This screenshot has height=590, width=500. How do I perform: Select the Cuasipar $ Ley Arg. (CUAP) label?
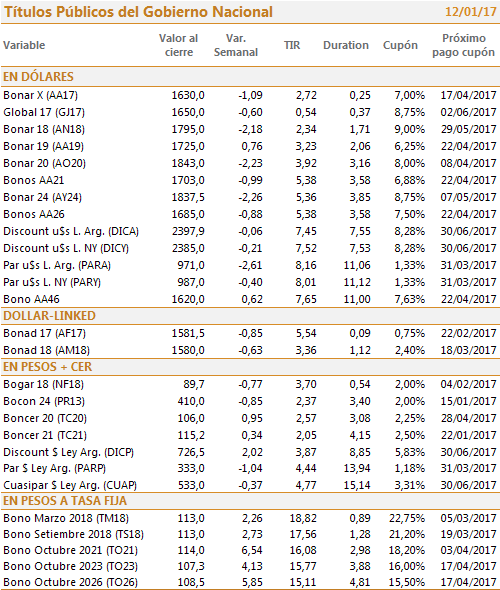pyautogui.click(x=70, y=485)
